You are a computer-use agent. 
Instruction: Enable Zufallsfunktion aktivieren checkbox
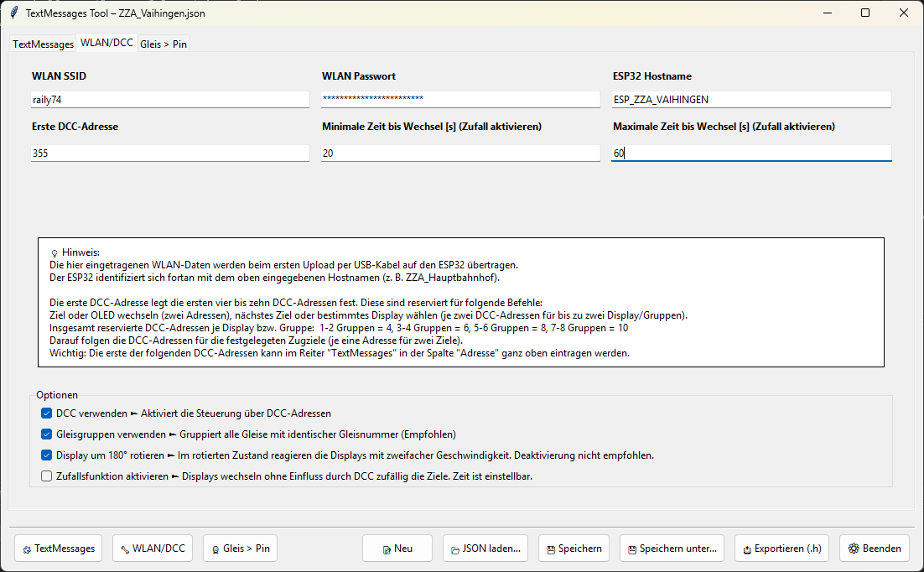(x=47, y=476)
